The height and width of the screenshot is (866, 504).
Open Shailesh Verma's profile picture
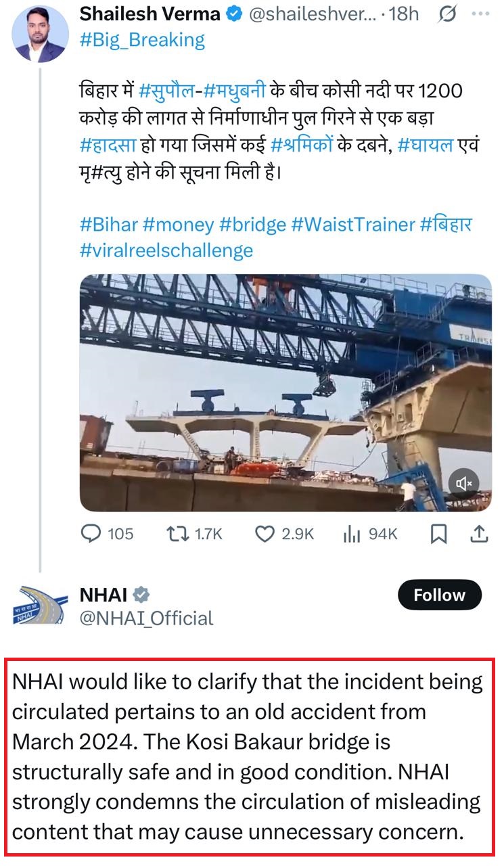click(x=39, y=32)
